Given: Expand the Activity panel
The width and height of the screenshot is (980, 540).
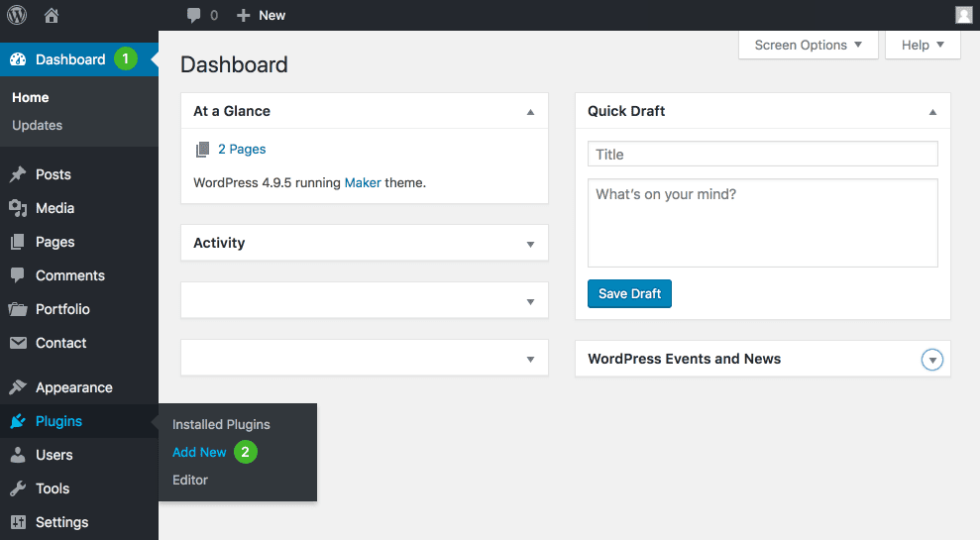Looking at the screenshot, I should (530, 244).
